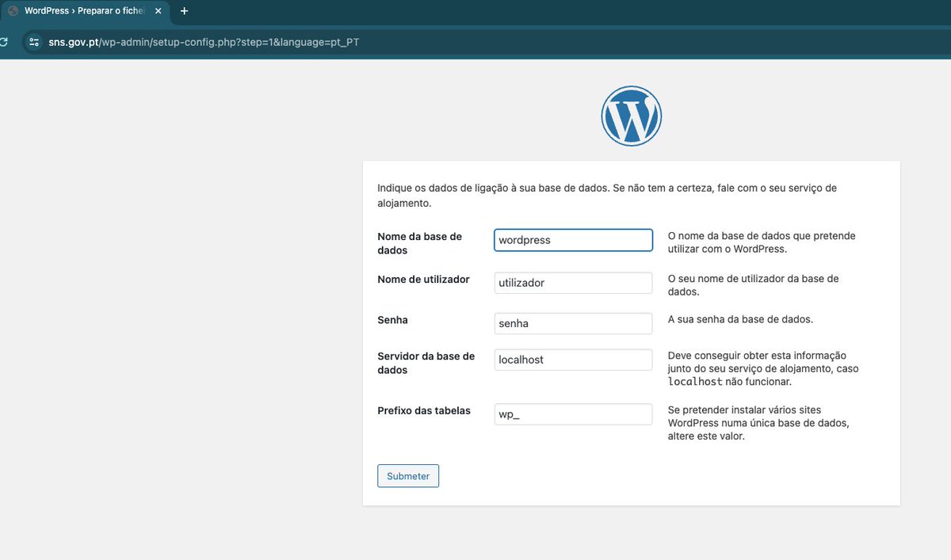Click the utilizador username field
Screen dimensions: 951x560
tap(573, 283)
